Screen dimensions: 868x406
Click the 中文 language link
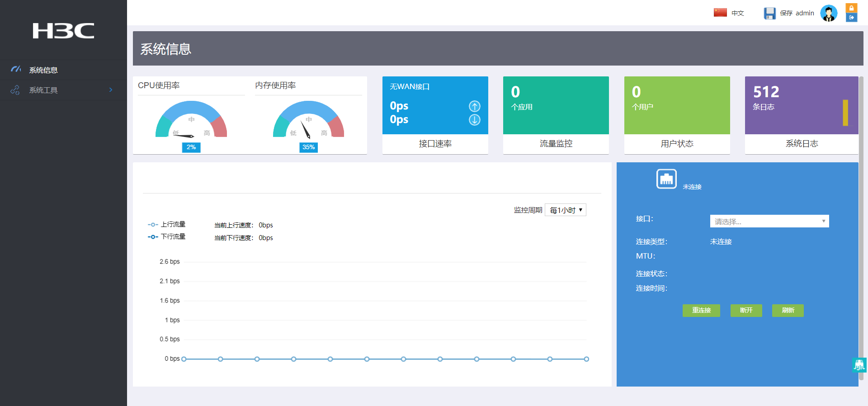[738, 13]
